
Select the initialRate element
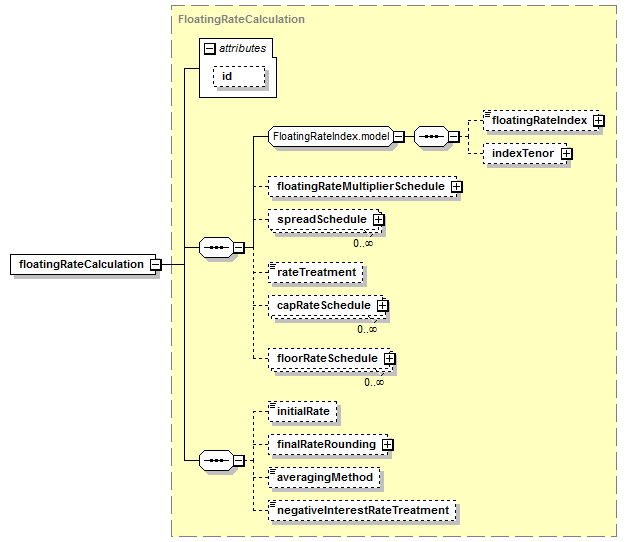pyautogui.click(x=305, y=410)
